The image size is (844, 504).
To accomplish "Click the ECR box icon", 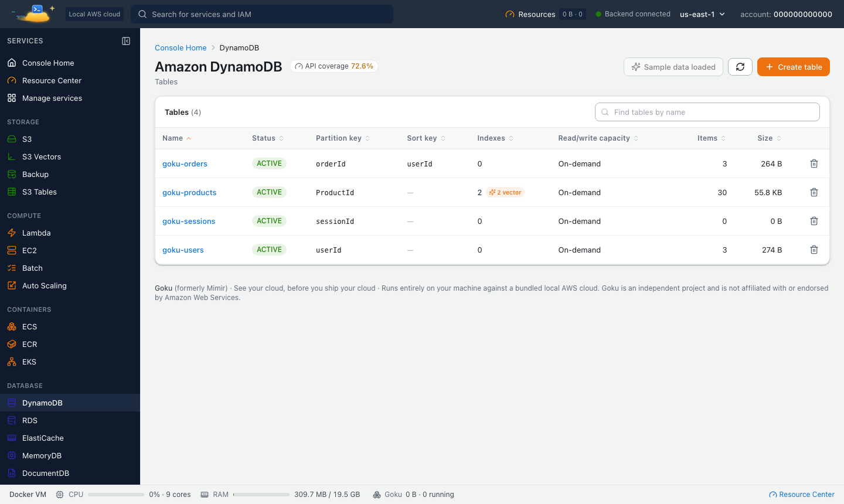I will click(x=12, y=344).
